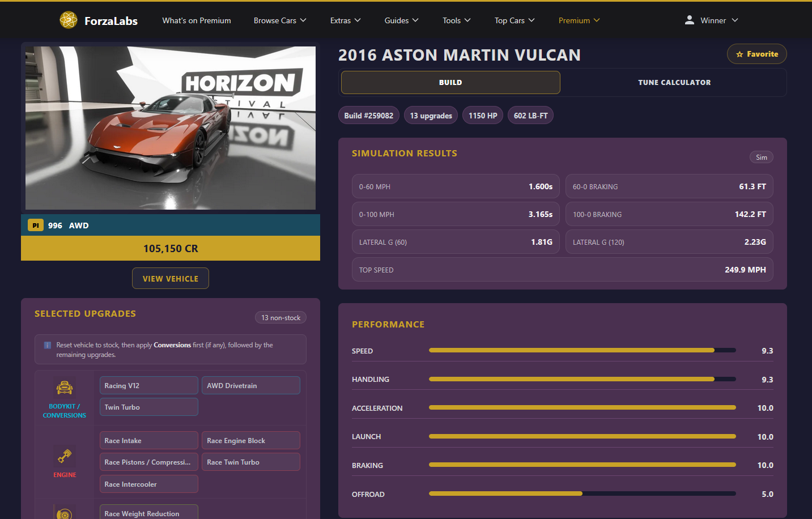Viewport: 812px width, 519px height.
Task: Click the 602 LB-FT chip
Action: click(530, 116)
